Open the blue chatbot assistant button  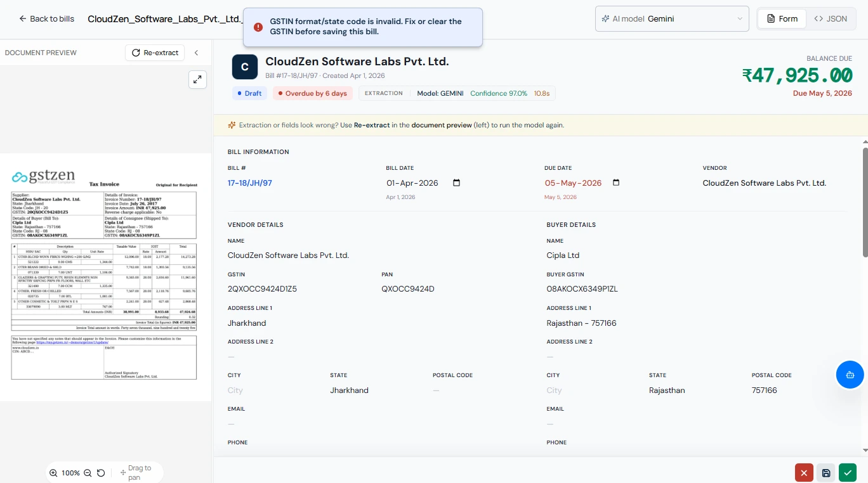pyautogui.click(x=850, y=375)
